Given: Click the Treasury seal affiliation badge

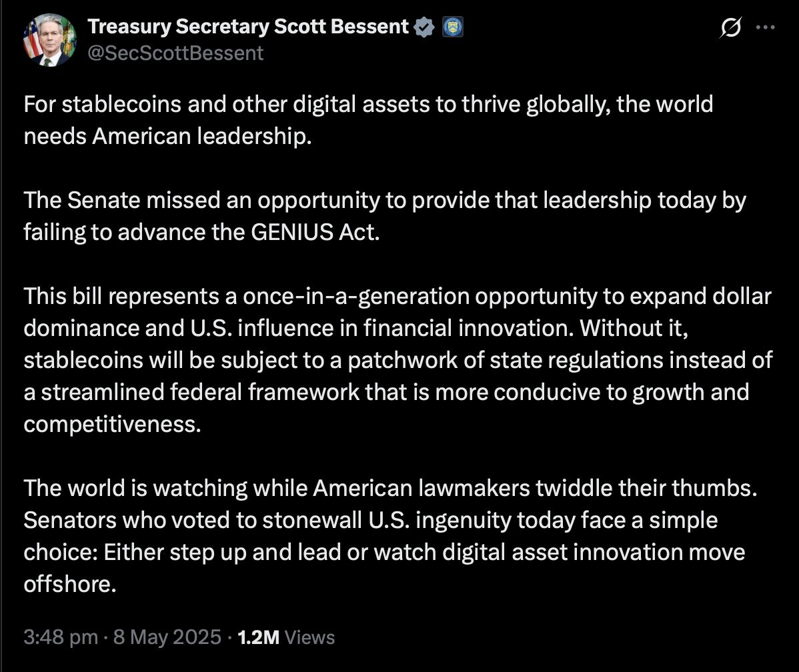Looking at the screenshot, I should point(453,27).
